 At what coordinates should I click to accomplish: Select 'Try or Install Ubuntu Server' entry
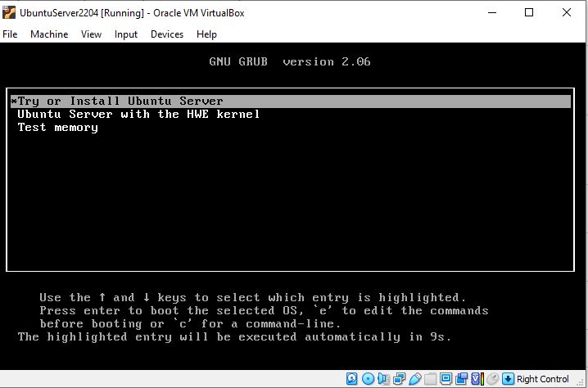click(x=291, y=102)
